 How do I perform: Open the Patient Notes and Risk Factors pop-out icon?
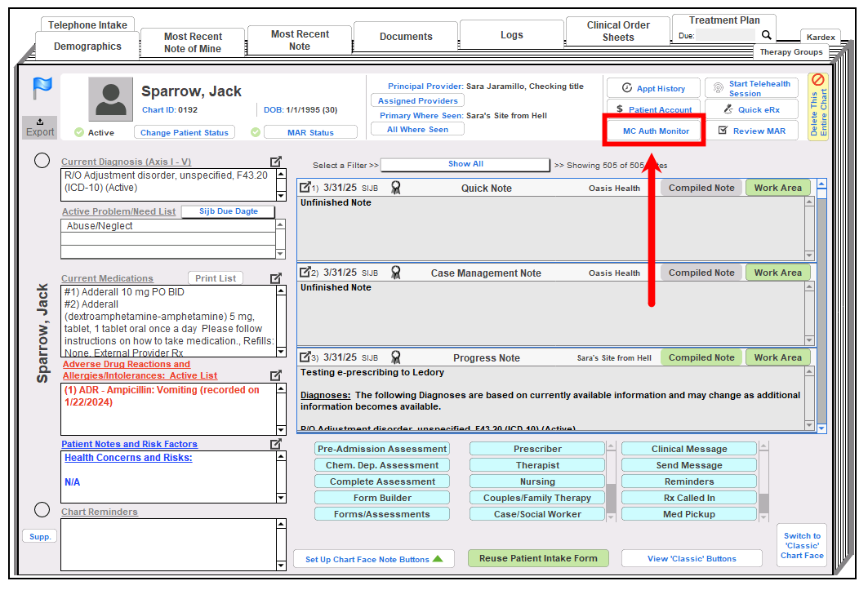277,444
